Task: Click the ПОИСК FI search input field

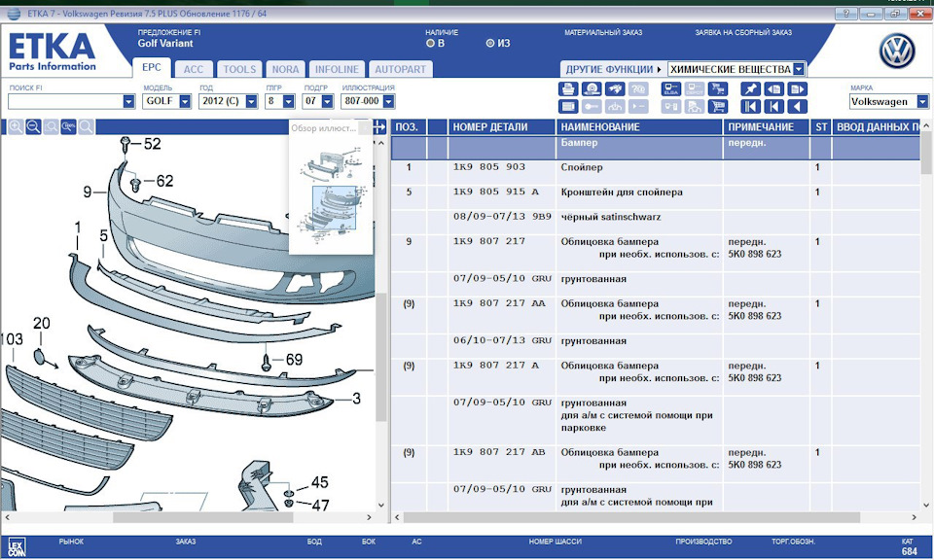Action: click(x=65, y=102)
